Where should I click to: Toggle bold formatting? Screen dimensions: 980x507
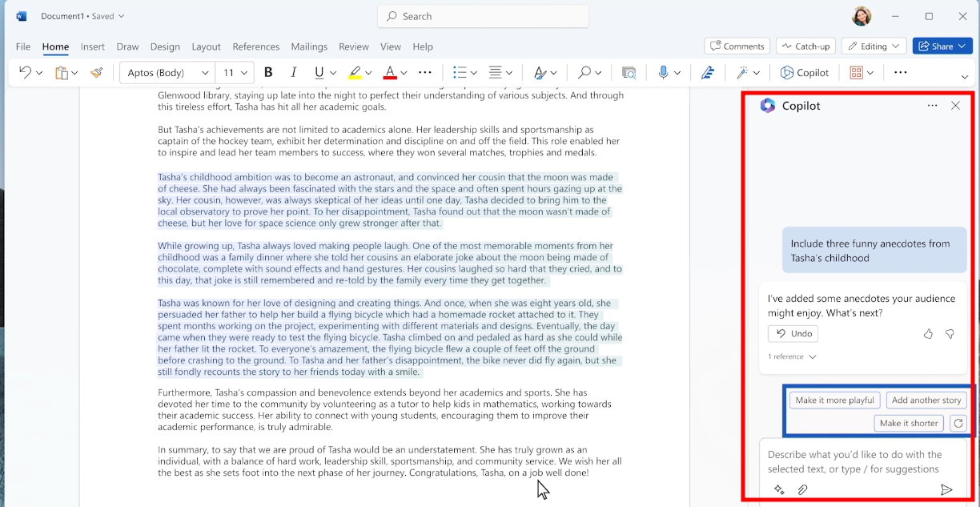pyautogui.click(x=268, y=73)
